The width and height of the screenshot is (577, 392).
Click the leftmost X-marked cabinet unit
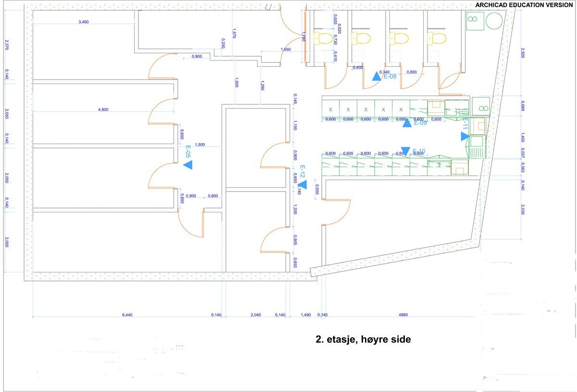click(330, 109)
